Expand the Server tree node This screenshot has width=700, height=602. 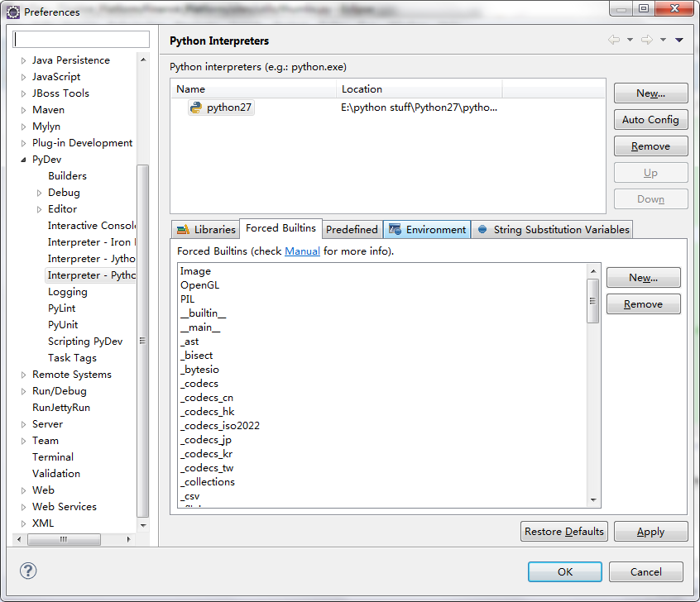(24, 424)
